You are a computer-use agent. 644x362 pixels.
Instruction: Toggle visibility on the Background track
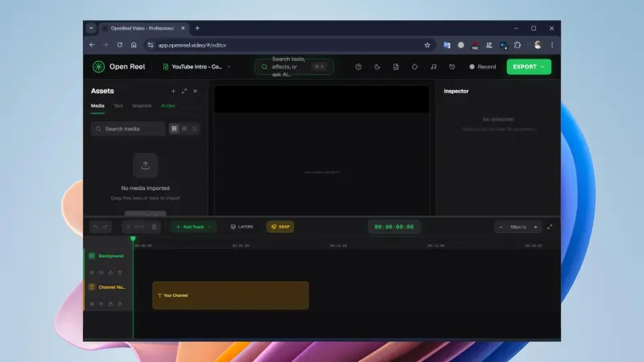[91, 272]
